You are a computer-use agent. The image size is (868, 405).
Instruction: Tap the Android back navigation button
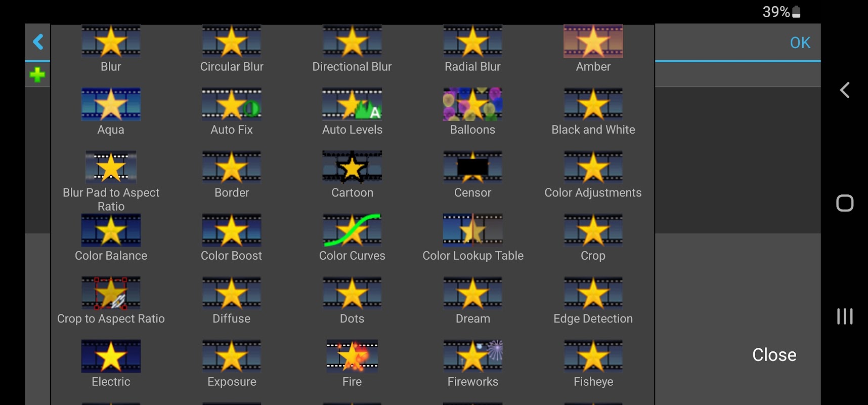845,90
